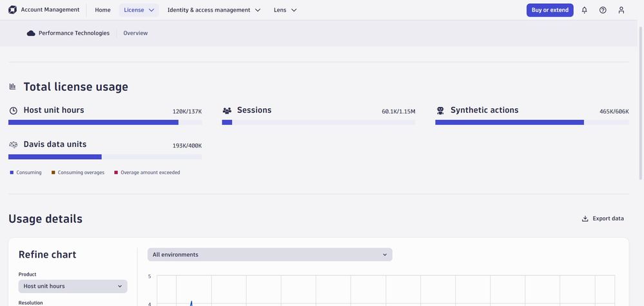The width and height of the screenshot is (644, 306).
Task: Select the Overview breadcrumb tab
Action: [135, 33]
